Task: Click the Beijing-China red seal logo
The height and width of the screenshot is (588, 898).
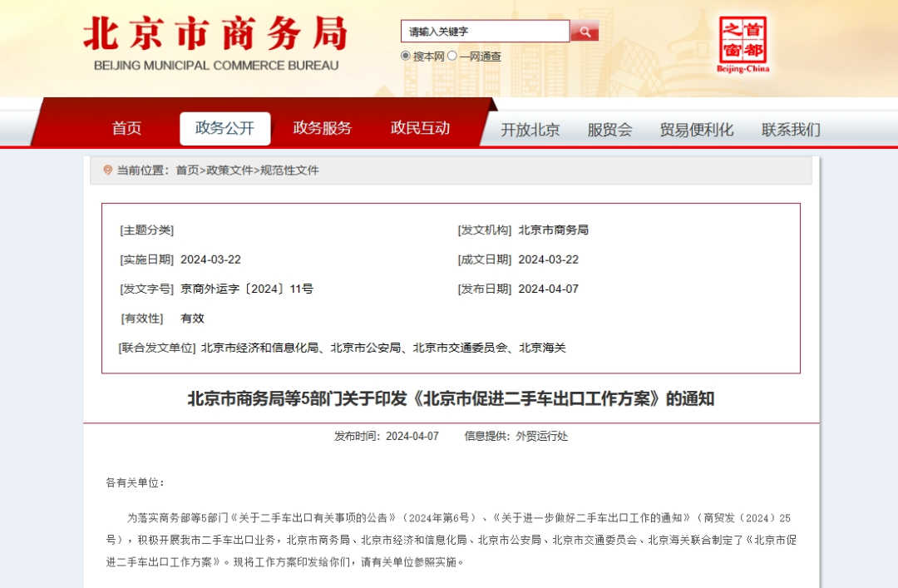Action: [743, 45]
